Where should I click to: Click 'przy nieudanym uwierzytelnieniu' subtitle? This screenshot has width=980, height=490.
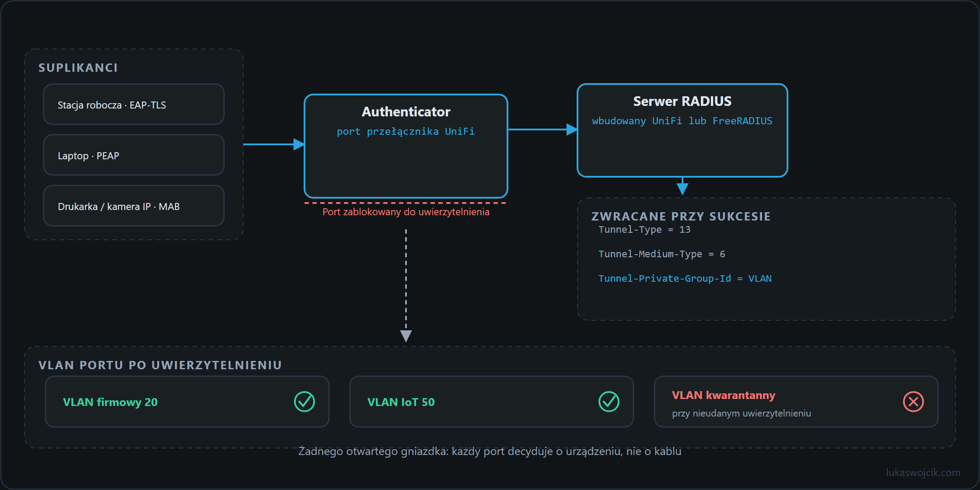[x=742, y=413]
